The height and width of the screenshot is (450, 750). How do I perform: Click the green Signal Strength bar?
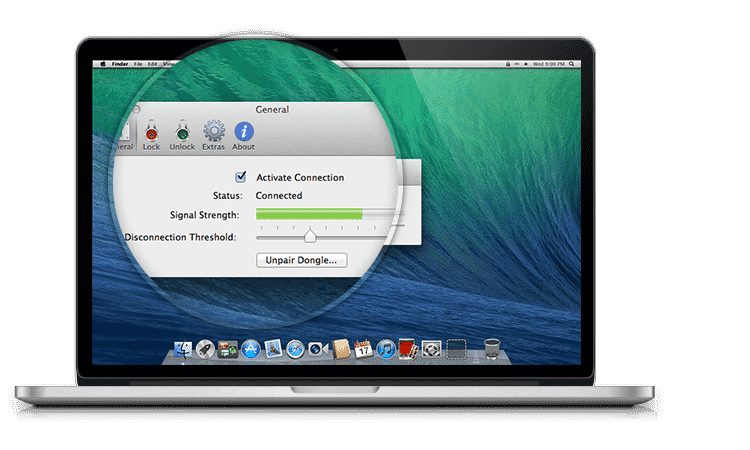[x=309, y=214]
